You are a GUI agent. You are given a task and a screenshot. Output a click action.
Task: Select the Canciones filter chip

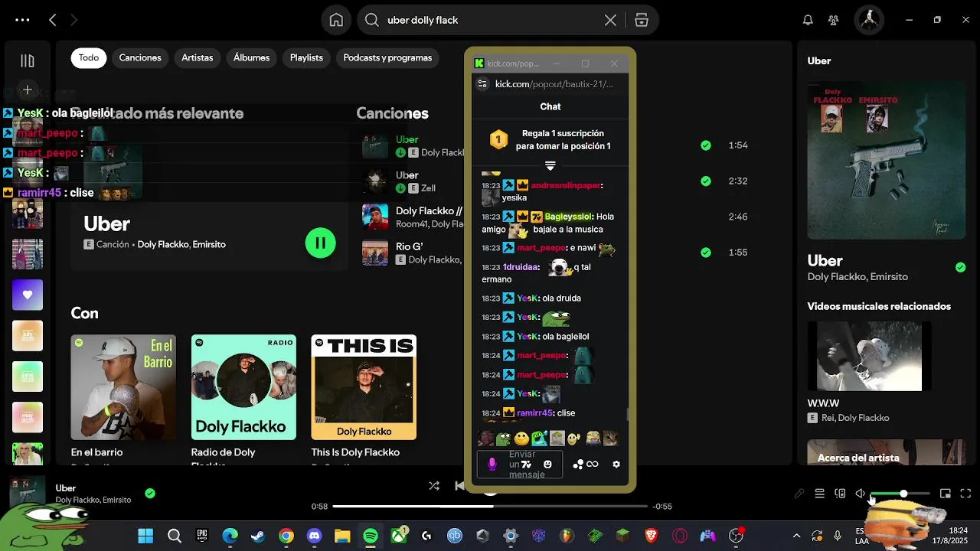(x=140, y=57)
